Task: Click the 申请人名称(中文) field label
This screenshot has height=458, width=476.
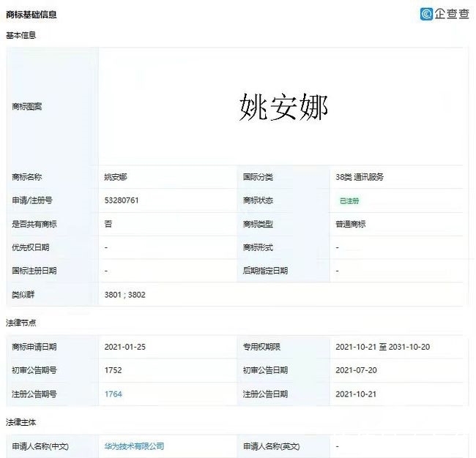Action: tap(40, 446)
